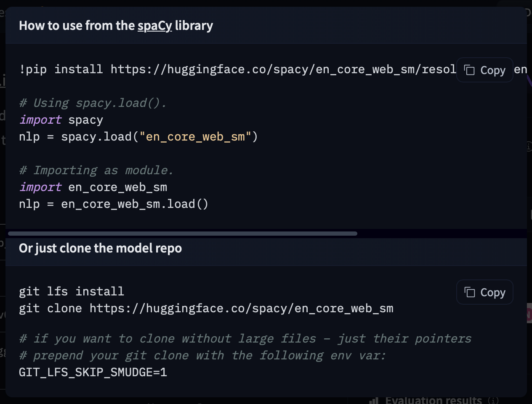Click the "import spacy" code line
Image resolution: width=532 pixels, height=404 pixels.
tap(61, 120)
